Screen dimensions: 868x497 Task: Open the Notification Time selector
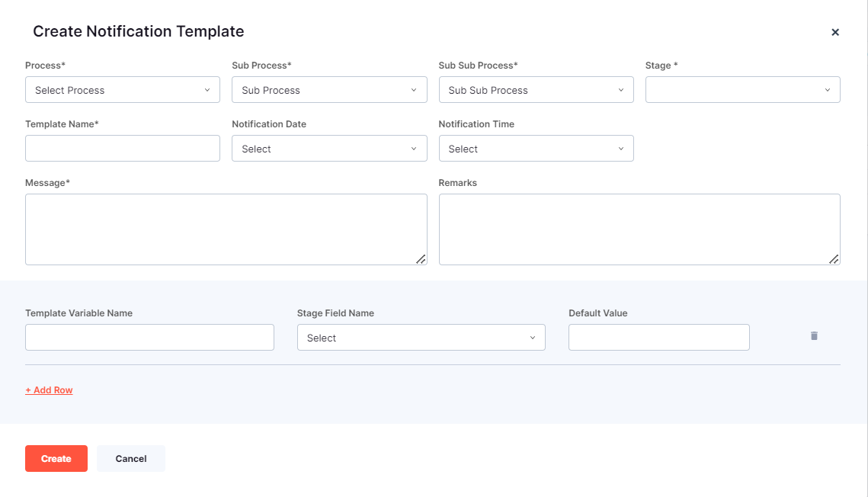point(536,148)
